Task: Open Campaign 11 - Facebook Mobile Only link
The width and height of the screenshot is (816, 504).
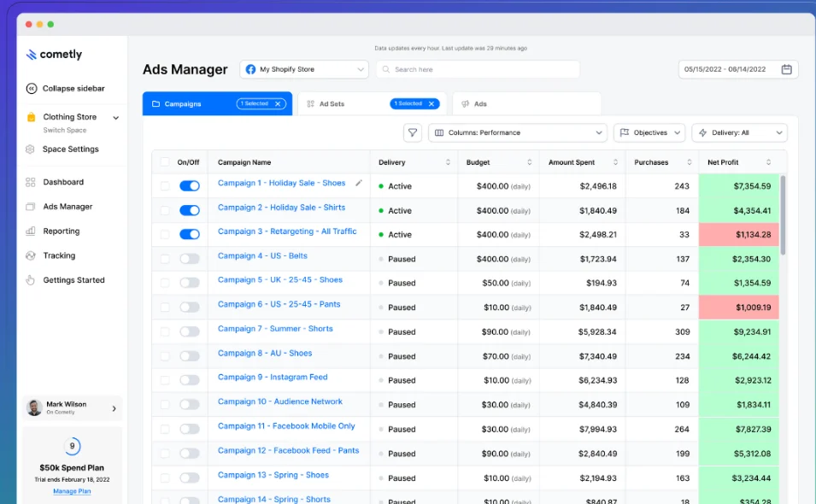Action: (286, 426)
